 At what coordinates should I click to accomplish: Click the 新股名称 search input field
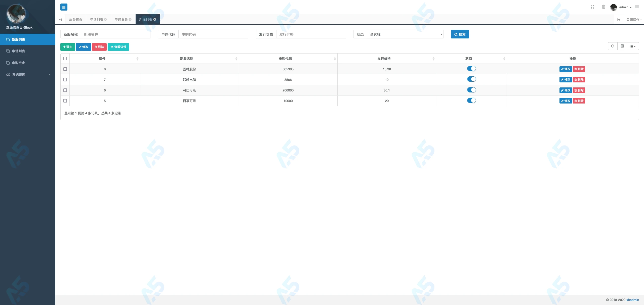click(116, 34)
